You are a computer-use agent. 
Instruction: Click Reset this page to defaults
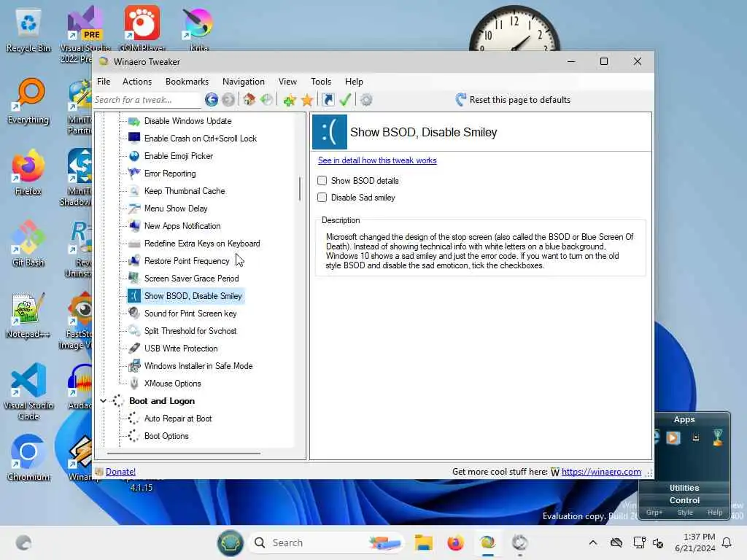pos(514,99)
